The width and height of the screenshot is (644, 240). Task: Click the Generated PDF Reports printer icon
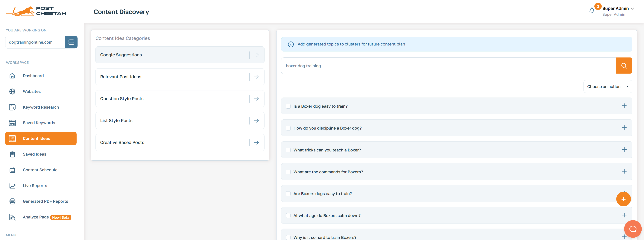pyautogui.click(x=12, y=201)
